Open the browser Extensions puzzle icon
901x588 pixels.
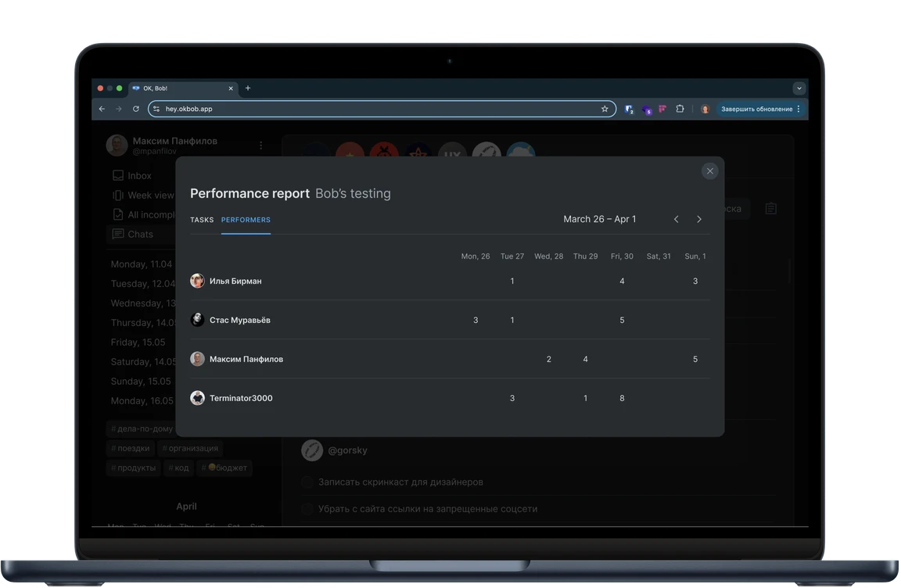tap(680, 109)
